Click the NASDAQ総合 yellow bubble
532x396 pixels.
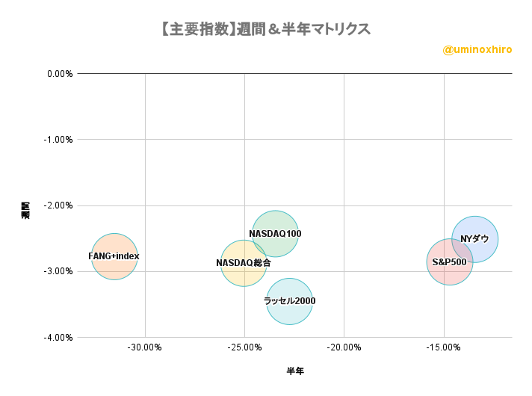tap(244, 263)
